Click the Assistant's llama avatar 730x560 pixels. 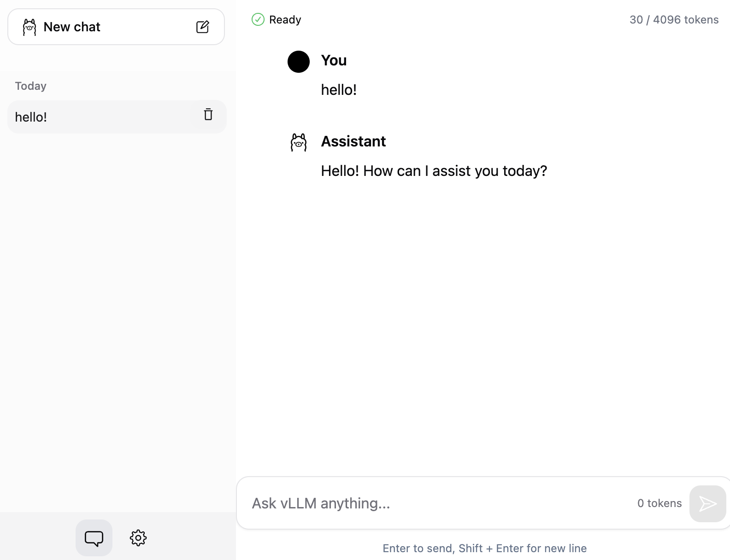(298, 142)
